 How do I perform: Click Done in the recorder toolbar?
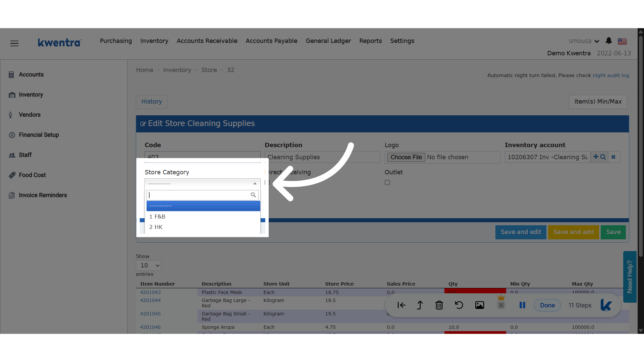click(x=547, y=305)
